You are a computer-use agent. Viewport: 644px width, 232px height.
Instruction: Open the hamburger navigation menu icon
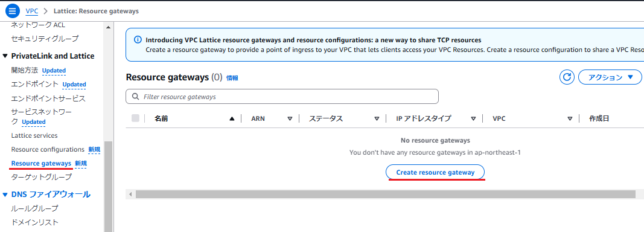[12, 11]
